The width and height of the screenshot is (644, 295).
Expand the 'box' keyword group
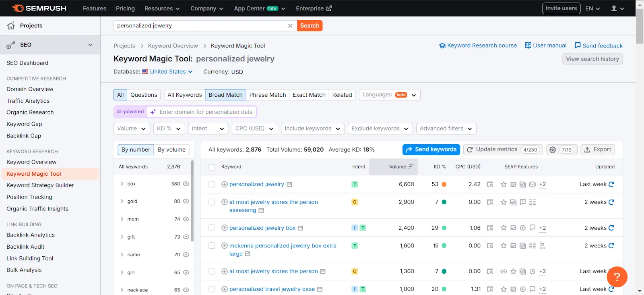(x=122, y=183)
